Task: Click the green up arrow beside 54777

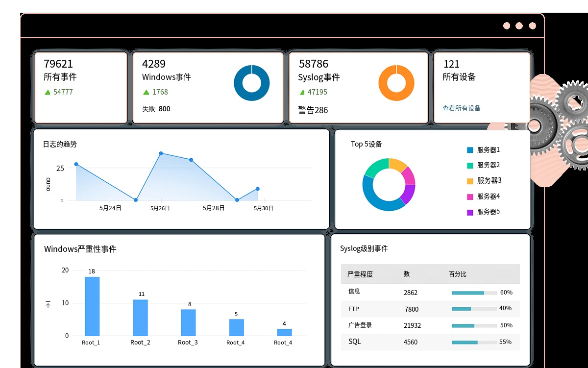Action: coord(48,92)
